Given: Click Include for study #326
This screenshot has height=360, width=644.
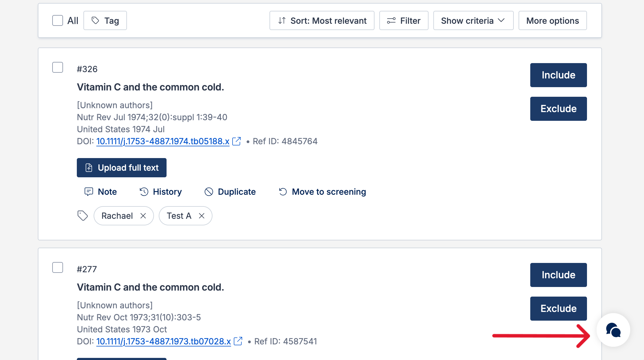Looking at the screenshot, I should pyautogui.click(x=558, y=75).
